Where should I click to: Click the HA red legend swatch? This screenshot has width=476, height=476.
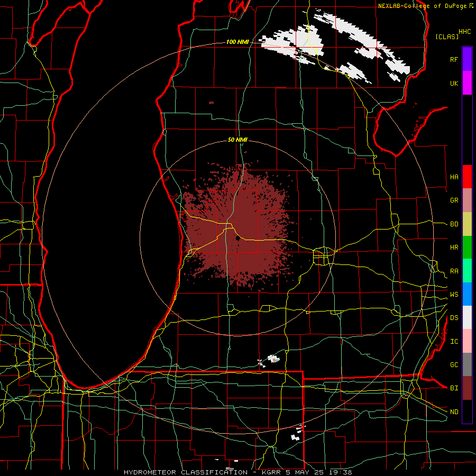(467, 177)
